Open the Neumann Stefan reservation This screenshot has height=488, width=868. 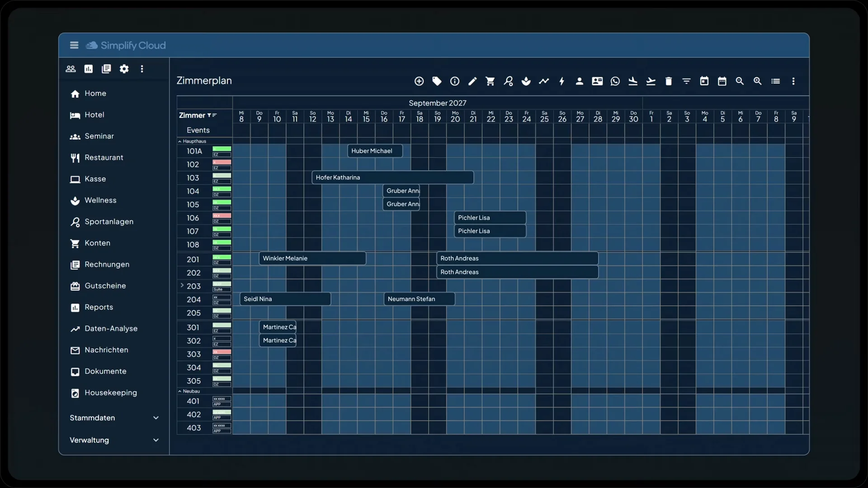pyautogui.click(x=420, y=299)
